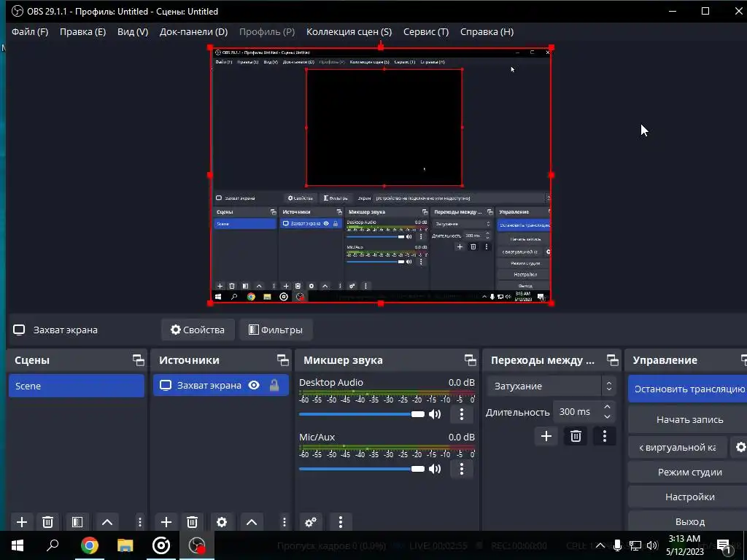This screenshot has width=747, height=560.
Task: Open advanced audio properties gears icon
Action: tap(311, 522)
